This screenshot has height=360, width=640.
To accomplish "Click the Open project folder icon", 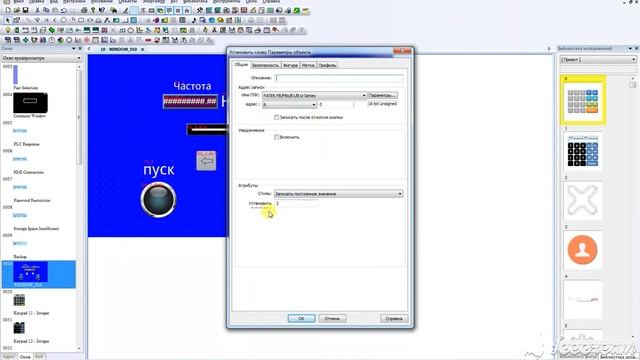I will tap(16, 10).
